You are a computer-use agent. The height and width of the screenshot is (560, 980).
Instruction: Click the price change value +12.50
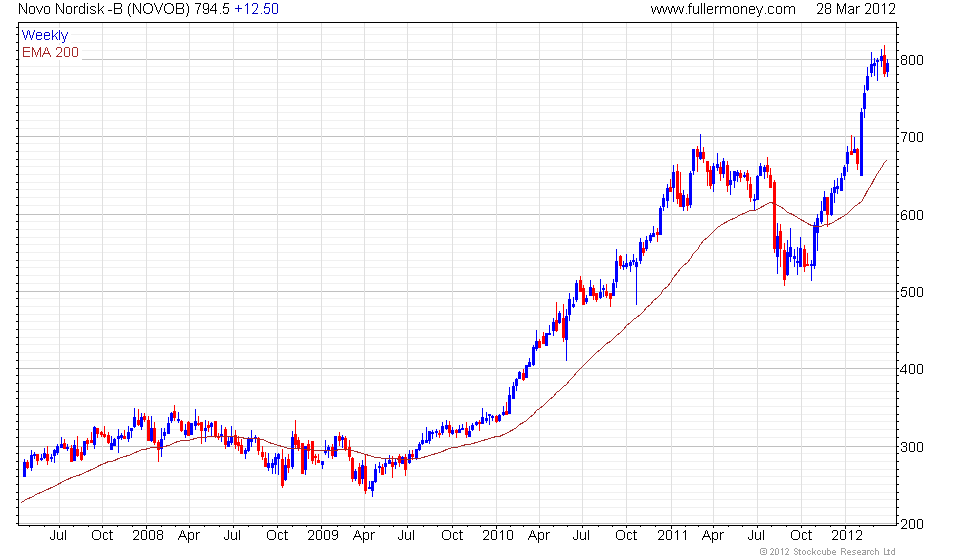pyautogui.click(x=256, y=9)
